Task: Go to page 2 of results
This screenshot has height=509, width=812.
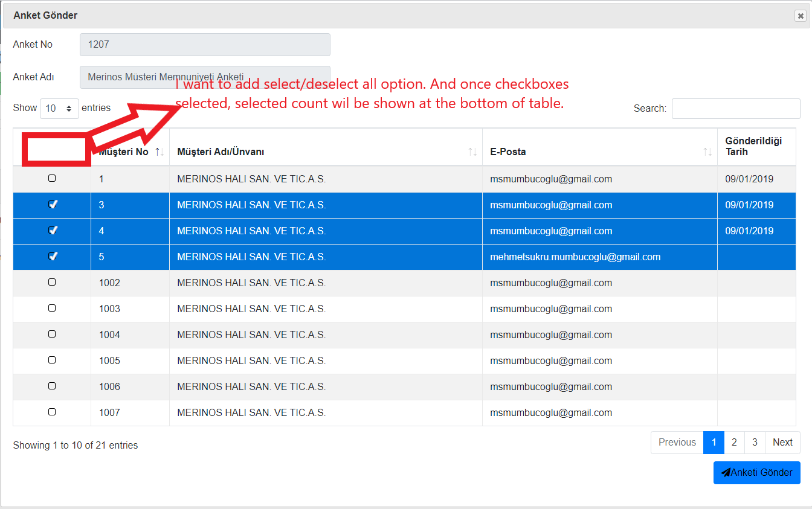Action: 734,443
